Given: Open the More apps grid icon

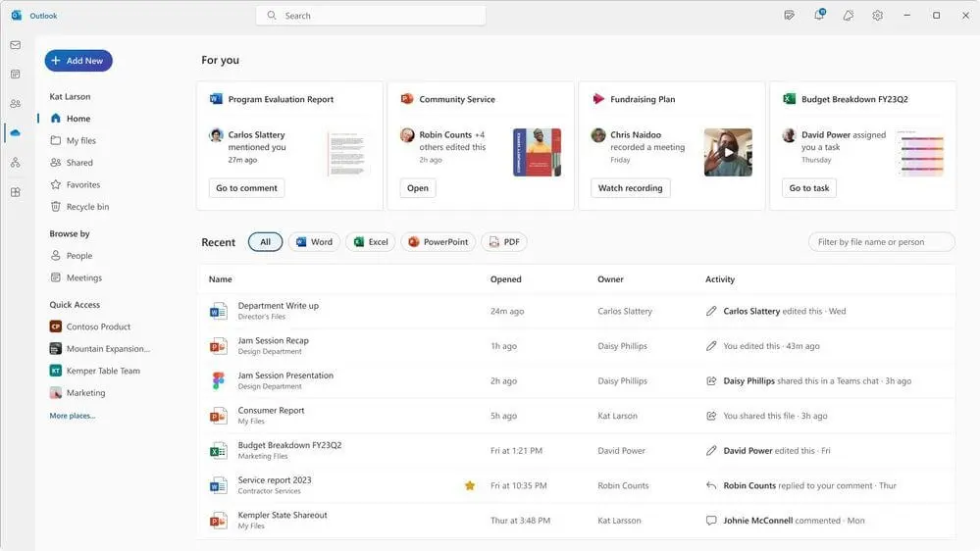Looking at the screenshot, I should coord(16,192).
